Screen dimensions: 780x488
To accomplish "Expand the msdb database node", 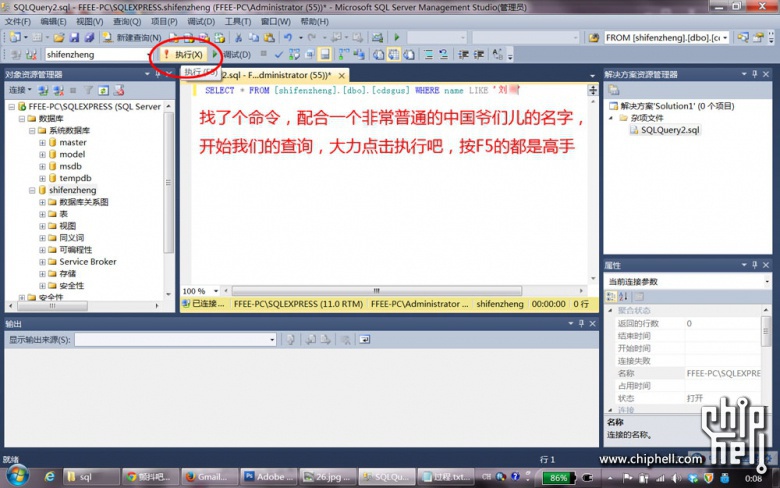I will (x=42, y=166).
